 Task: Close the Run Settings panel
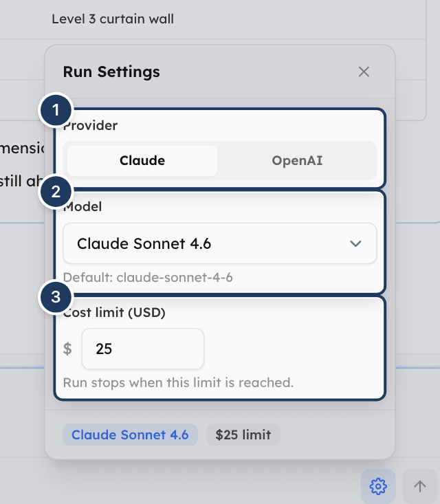364,72
